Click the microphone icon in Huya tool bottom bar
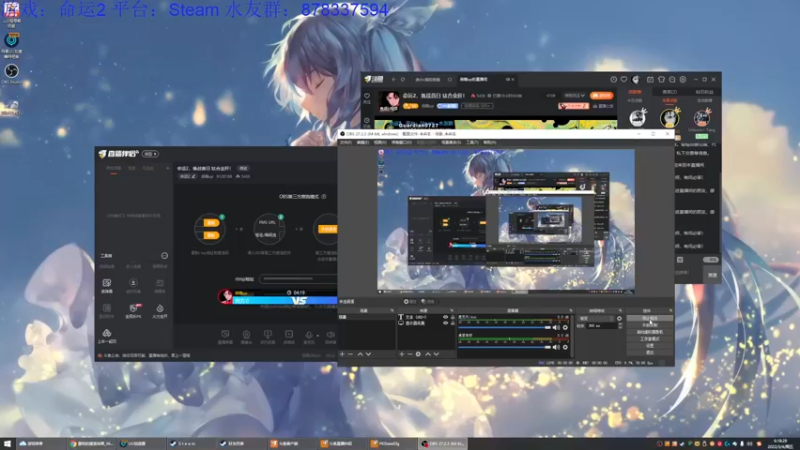Viewport: 800px width, 450px height. 309,335
